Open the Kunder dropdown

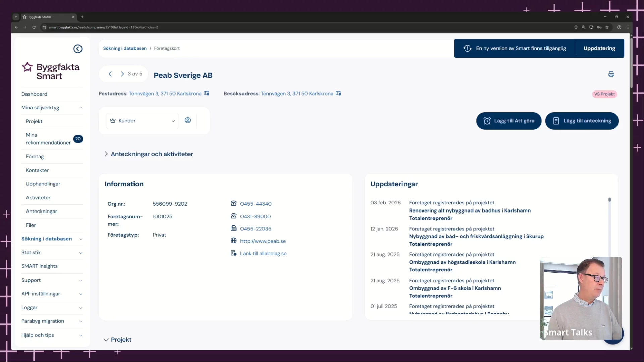[143, 121]
